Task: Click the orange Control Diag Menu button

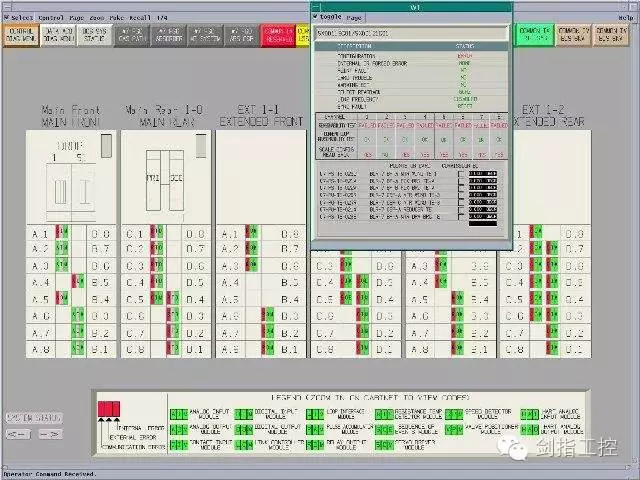Action: click(21, 36)
